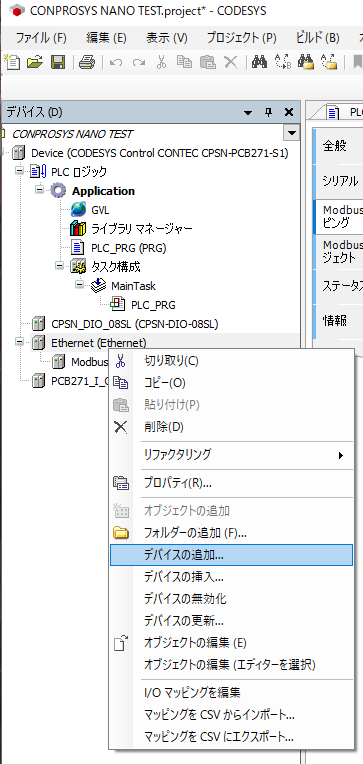
Task: Close the Devices panel
Action: [x=289, y=113]
